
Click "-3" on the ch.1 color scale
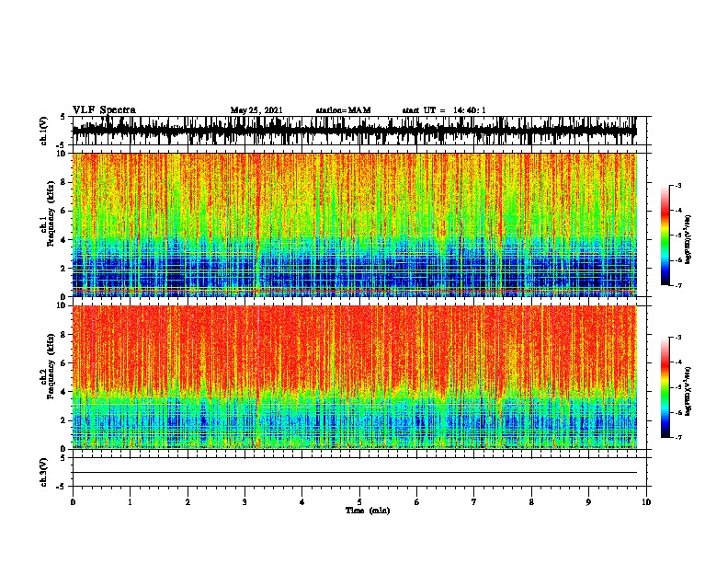coord(677,186)
